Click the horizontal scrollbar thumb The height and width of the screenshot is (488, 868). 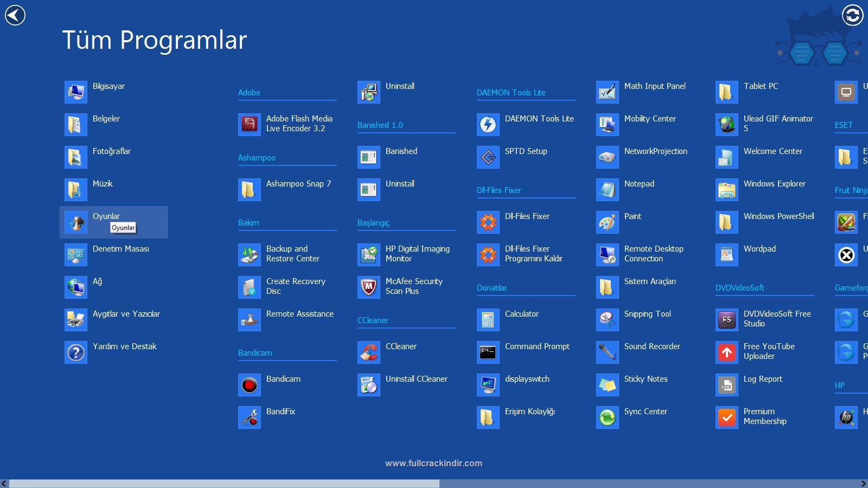click(224, 483)
